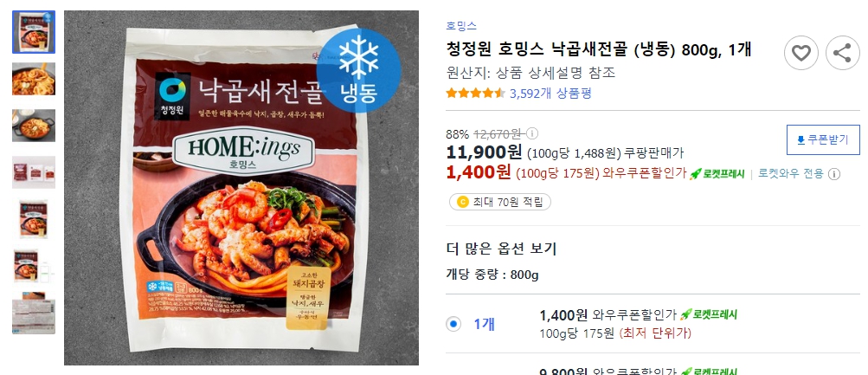Click the star rating icons
Image resolution: width=868 pixels, height=375 pixels.
pos(475,93)
